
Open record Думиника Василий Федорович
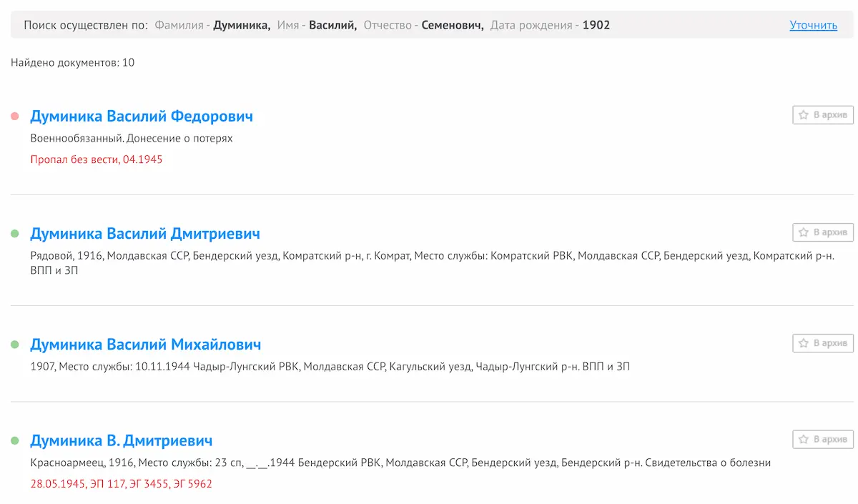click(142, 116)
